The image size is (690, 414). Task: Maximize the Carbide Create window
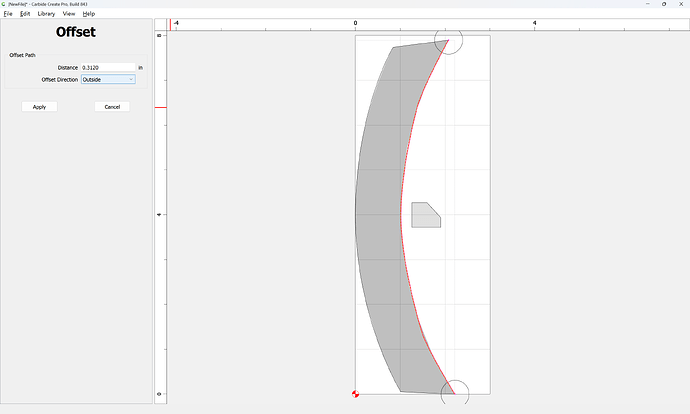664,4
